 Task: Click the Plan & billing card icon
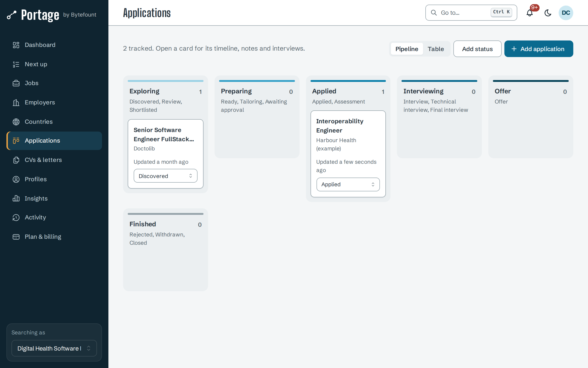(16, 237)
